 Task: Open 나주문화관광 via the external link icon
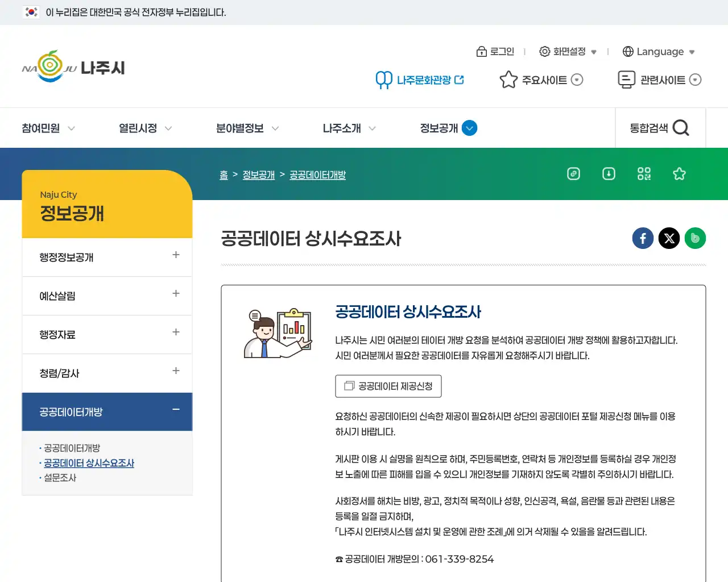point(460,80)
